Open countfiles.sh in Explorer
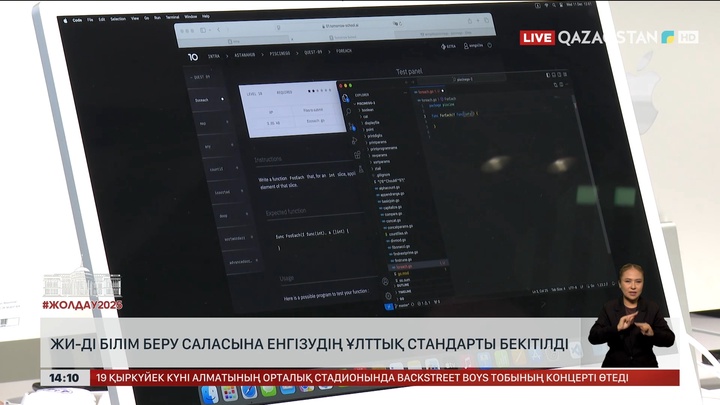The image size is (720, 405). click(x=398, y=233)
